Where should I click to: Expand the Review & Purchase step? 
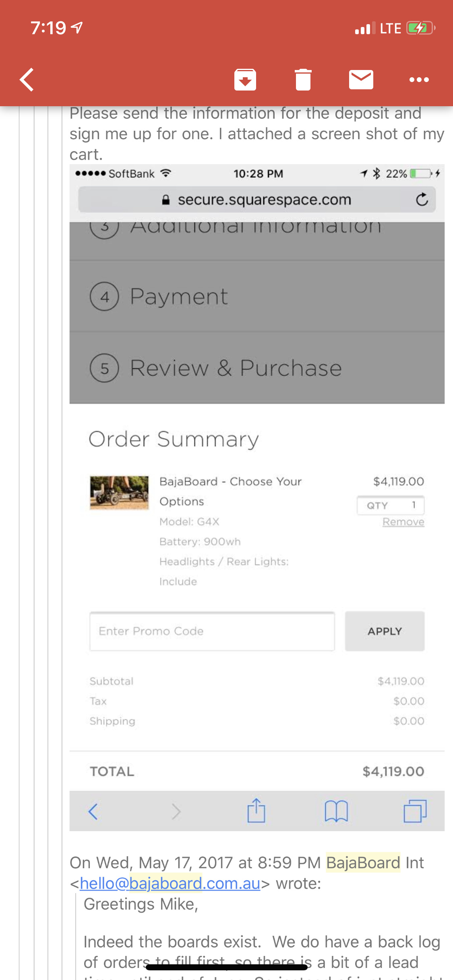tap(257, 368)
